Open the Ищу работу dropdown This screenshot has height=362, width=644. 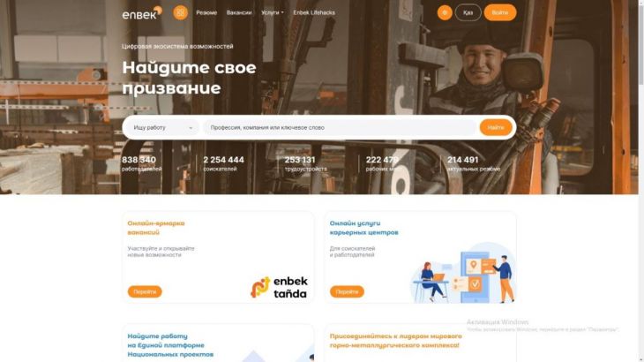(x=162, y=128)
